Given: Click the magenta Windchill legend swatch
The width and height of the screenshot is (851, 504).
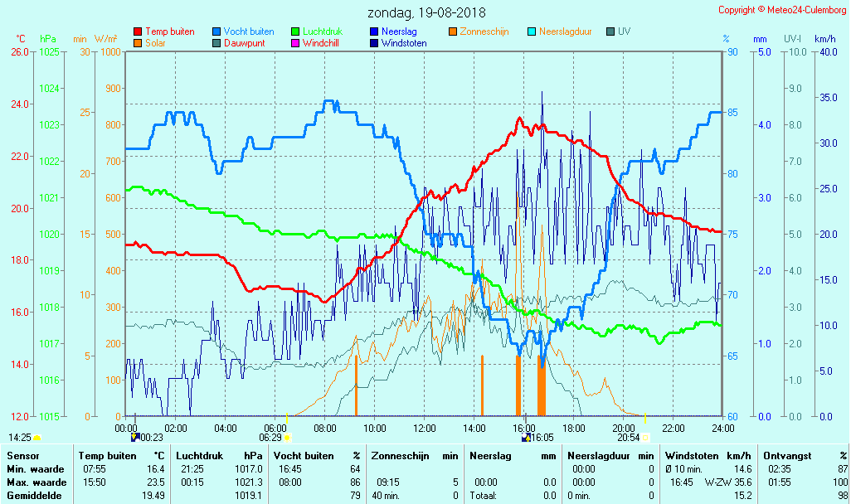Looking at the screenshot, I should click(295, 43).
